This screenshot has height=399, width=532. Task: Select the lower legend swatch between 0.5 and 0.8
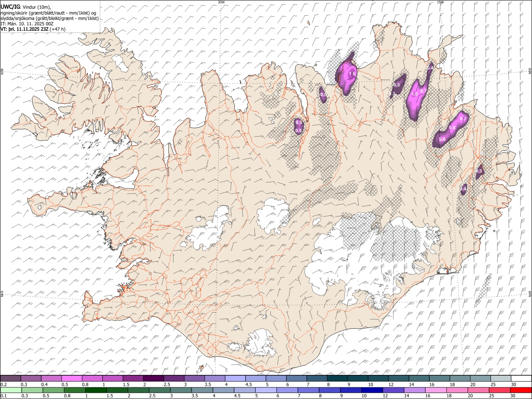point(53,390)
